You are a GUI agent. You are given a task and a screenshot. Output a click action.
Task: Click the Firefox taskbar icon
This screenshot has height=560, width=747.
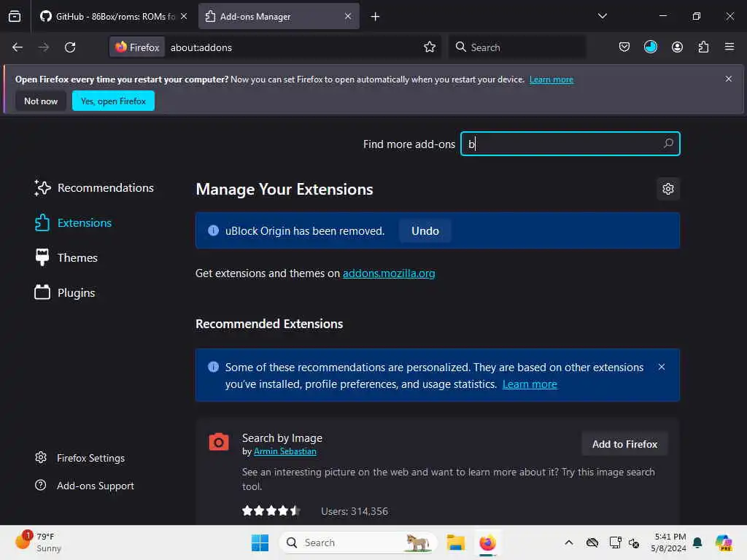[x=487, y=542]
